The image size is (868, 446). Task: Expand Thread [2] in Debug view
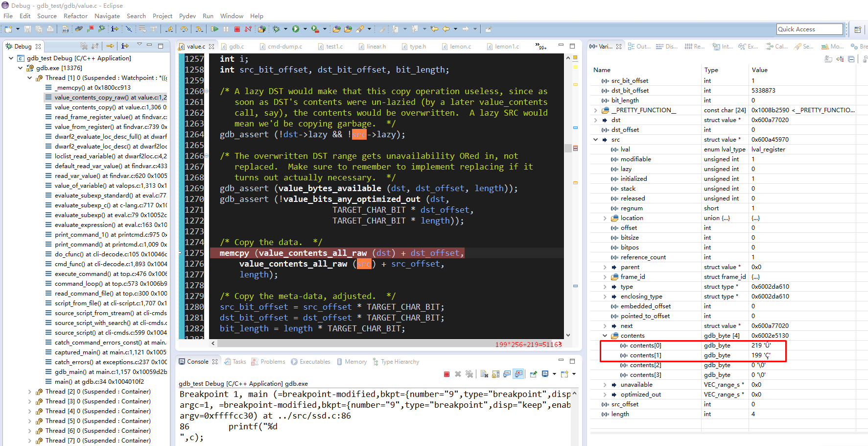point(29,392)
